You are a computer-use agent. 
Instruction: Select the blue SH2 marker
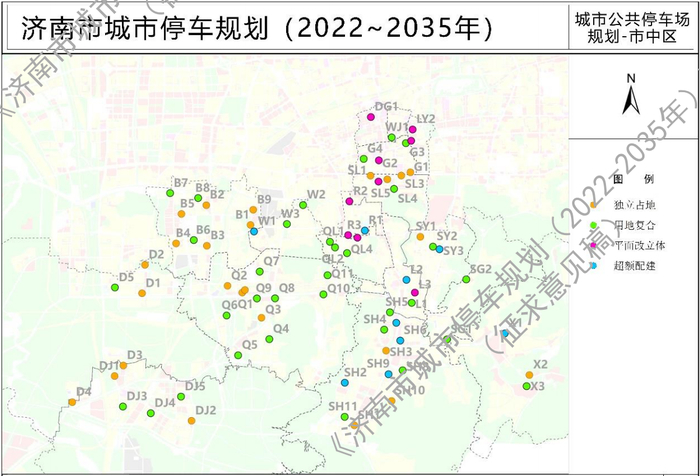pyautogui.click(x=345, y=383)
